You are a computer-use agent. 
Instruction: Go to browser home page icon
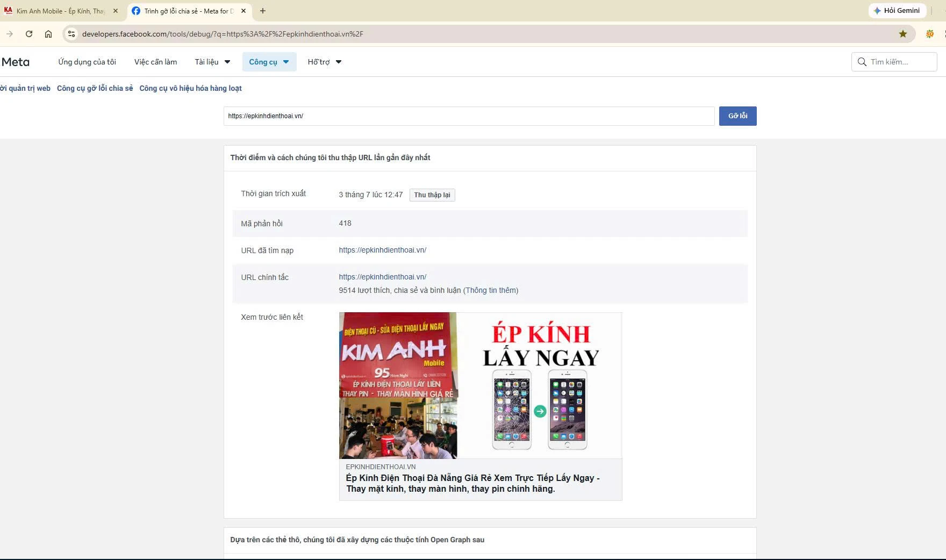[x=48, y=34]
